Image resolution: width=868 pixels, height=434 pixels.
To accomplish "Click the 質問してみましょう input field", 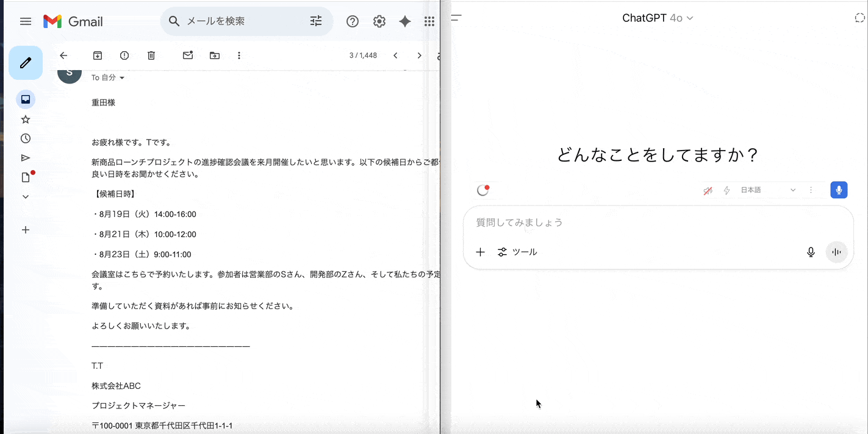I will pos(610,222).
